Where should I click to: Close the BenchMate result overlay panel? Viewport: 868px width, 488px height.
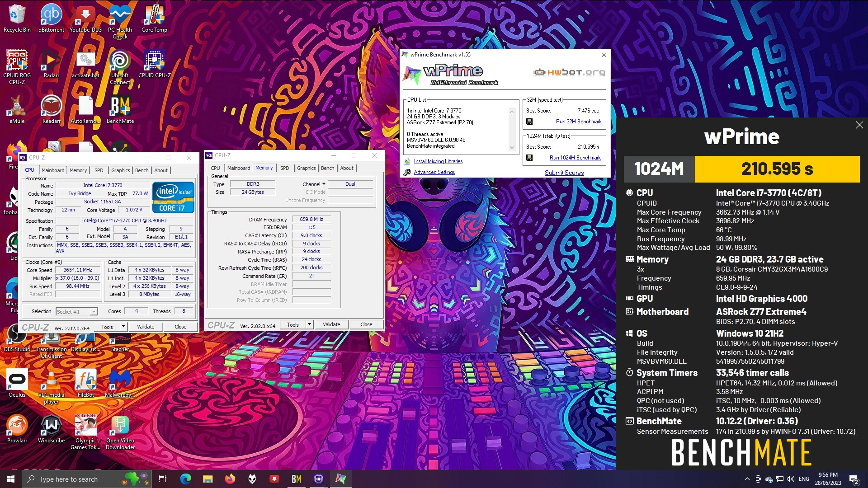[859, 125]
